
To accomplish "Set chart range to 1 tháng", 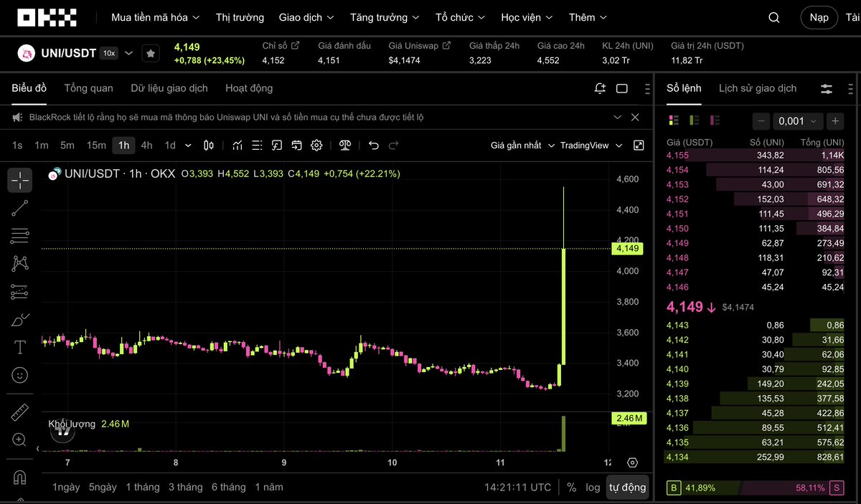I will pos(143,487).
